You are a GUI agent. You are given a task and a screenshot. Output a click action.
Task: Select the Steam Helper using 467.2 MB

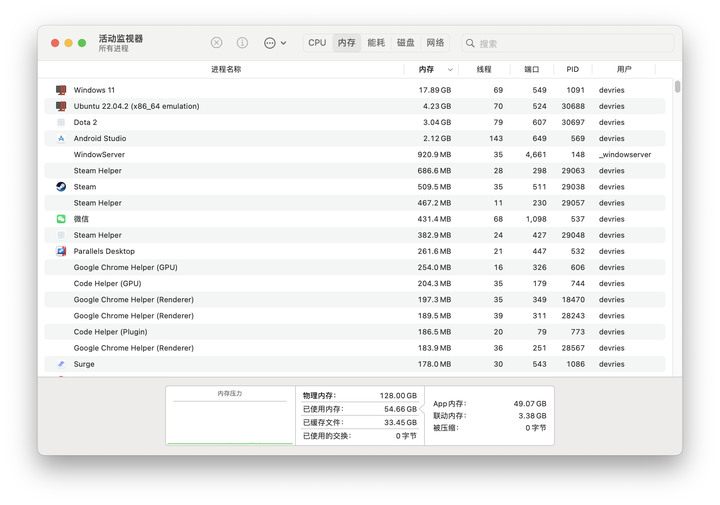pyautogui.click(x=97, y=203)
